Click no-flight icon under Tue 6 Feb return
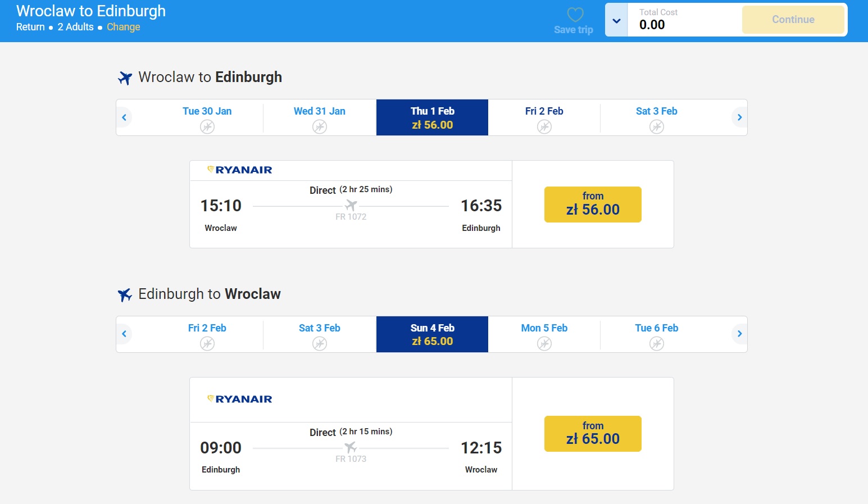868x504 pixels. (x=657, y=343)
